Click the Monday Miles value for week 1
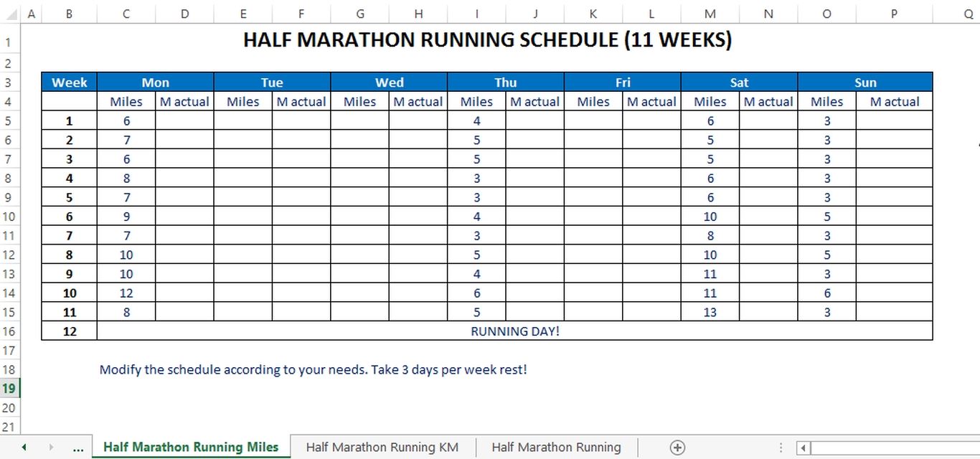 pyautogui.click(x=126, y=120)
